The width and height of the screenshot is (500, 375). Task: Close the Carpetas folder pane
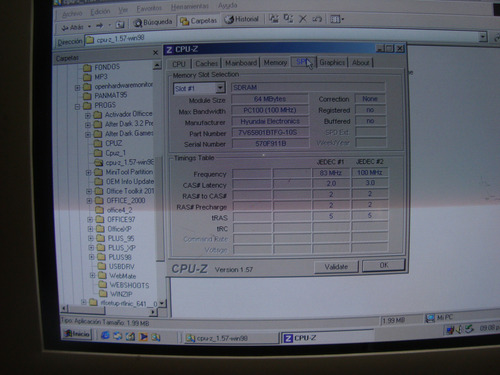coord(155,53)
